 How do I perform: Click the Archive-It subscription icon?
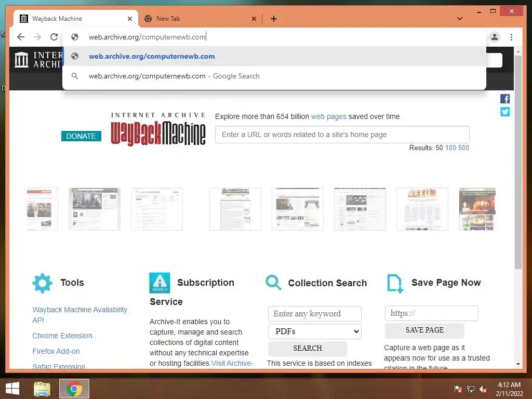point(159,283)
